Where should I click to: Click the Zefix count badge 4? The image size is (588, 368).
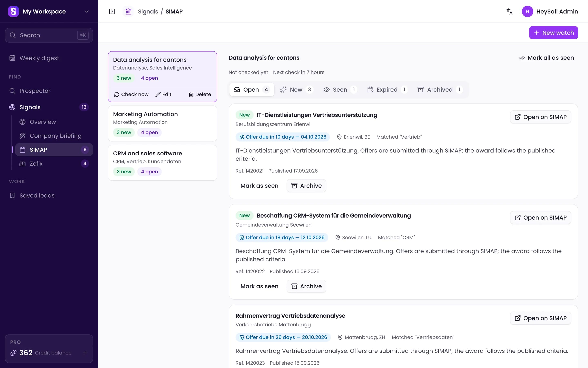(x=85, y=164)
